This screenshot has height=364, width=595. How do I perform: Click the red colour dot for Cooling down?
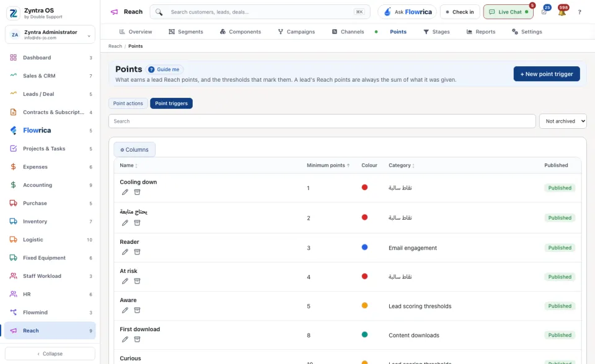(364, 188)
